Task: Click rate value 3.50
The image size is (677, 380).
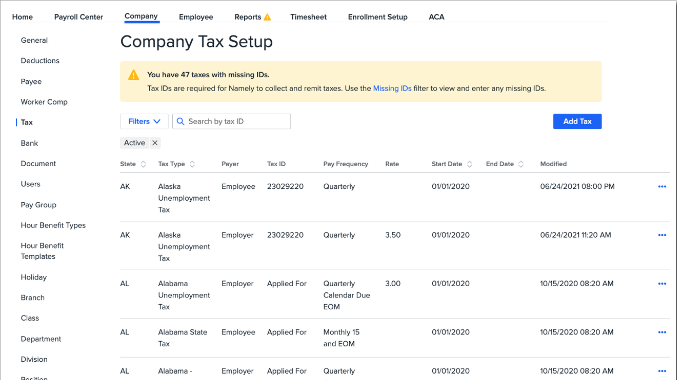Action: point(393,235)
